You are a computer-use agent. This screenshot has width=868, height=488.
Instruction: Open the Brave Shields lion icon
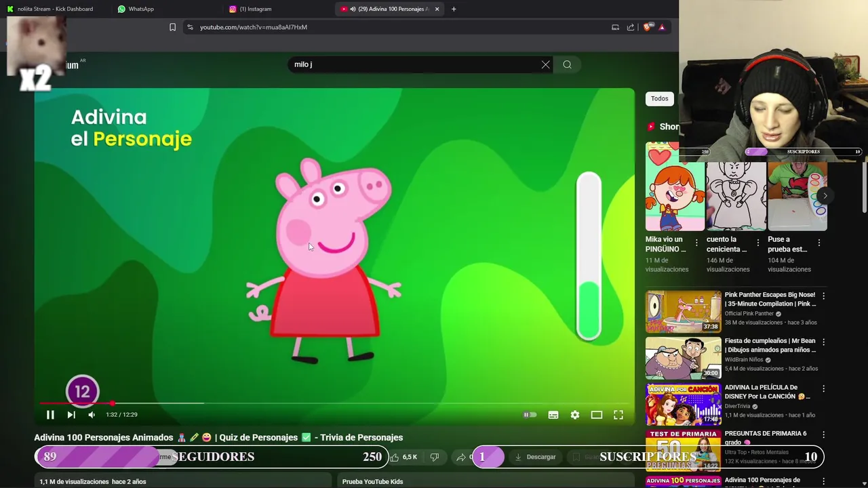coord(648,27)
